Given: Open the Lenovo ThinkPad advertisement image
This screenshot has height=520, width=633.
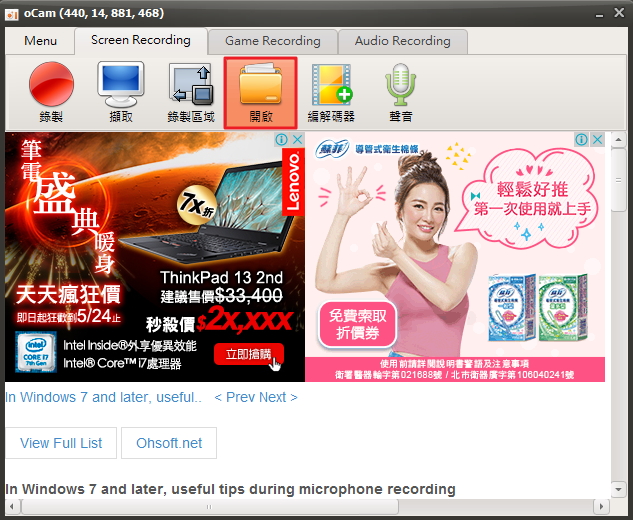Looking at the screenshot, I should [155, 257].
